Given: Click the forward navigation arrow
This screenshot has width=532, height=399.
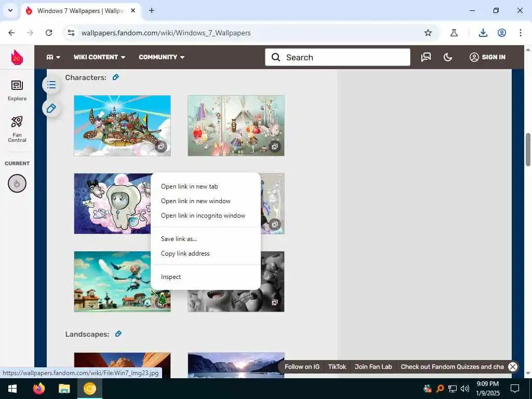Looking at the screenshot, I should [x=30, y=33].
